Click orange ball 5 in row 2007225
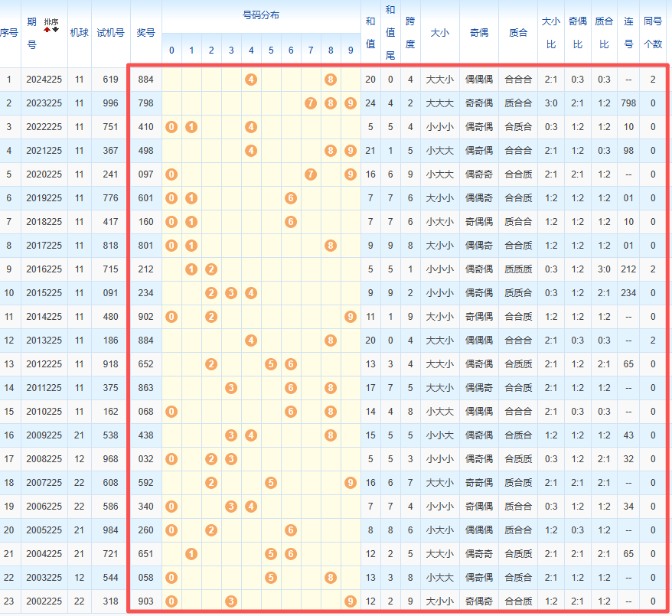The height and width of the screenshot is (616, 672). pos(271,483)
